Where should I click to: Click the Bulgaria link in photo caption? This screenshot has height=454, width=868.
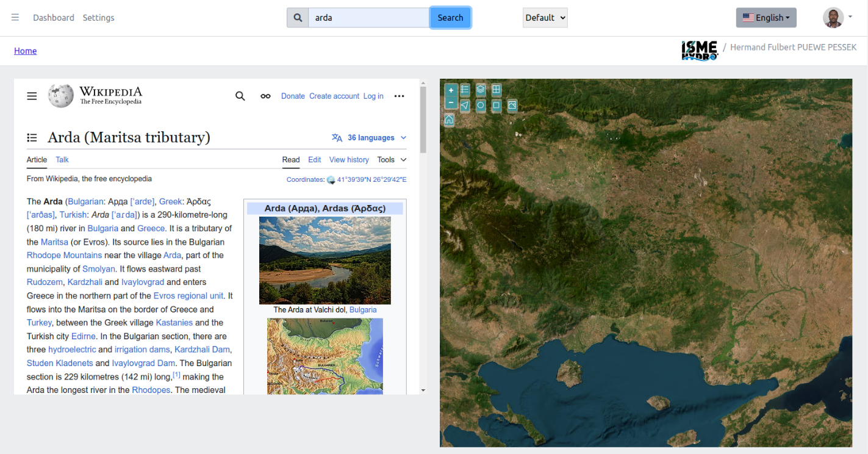pyautogui.click(x=363, y=310)
